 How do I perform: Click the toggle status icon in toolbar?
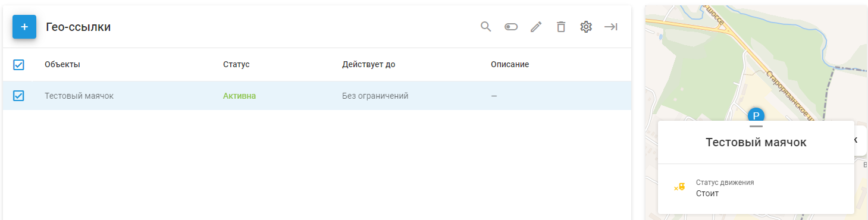[x=511, y=27]
